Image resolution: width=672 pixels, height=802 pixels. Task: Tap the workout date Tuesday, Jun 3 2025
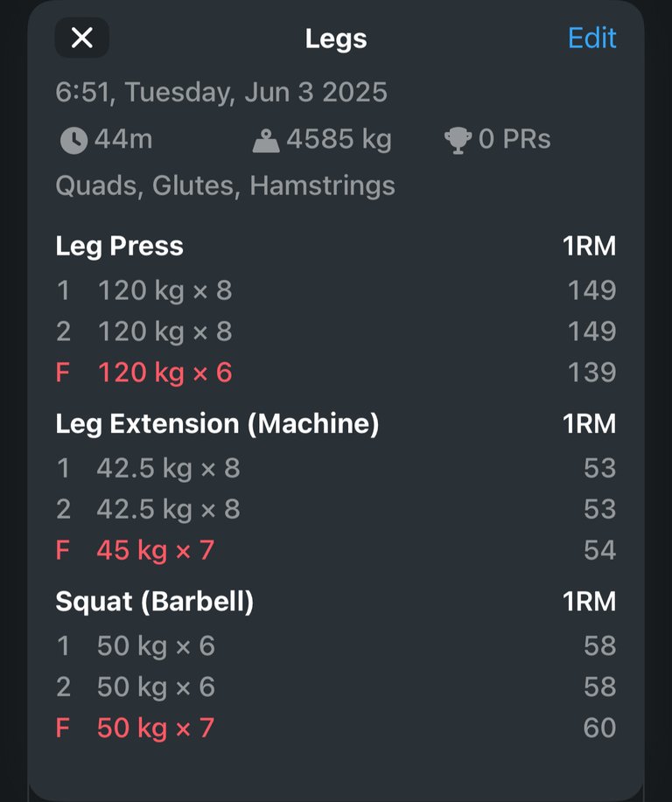point(255,93)
